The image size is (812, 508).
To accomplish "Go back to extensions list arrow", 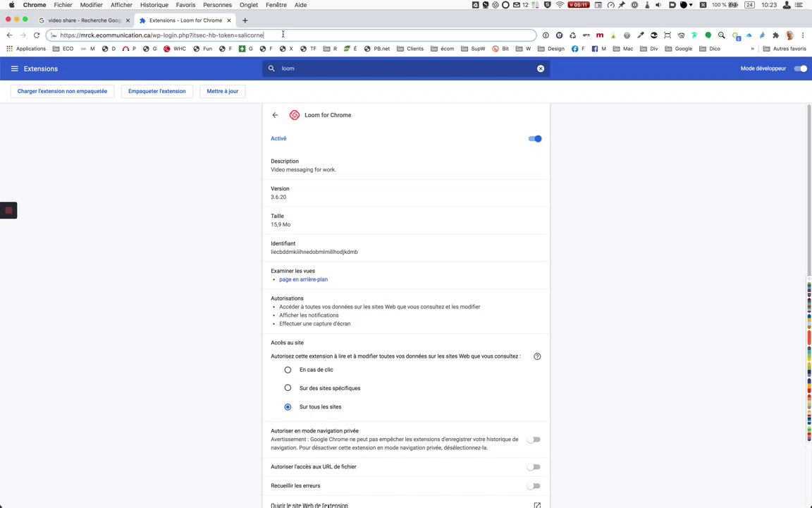I will [x=275, y=115].
